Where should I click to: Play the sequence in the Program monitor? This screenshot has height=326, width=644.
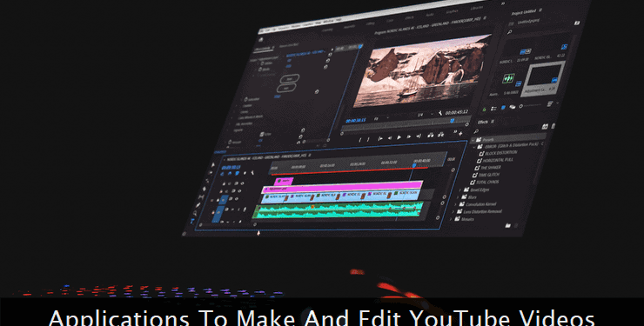tap(399, 137)
